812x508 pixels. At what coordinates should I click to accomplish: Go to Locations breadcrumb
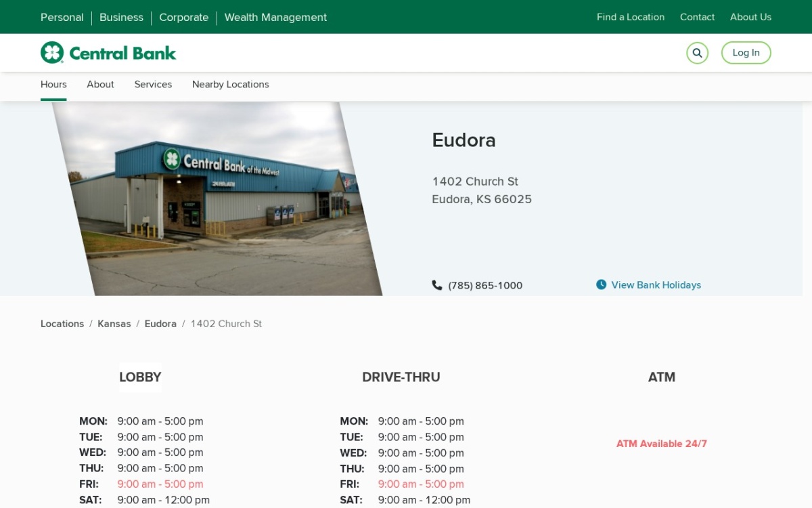(62, 324)
